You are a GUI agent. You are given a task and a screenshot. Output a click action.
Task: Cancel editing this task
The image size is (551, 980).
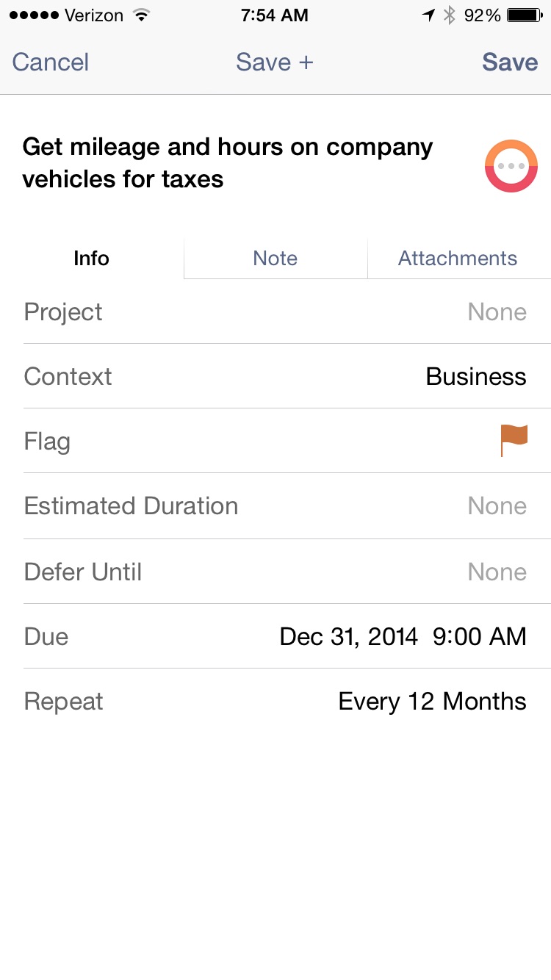coord(51,62)
